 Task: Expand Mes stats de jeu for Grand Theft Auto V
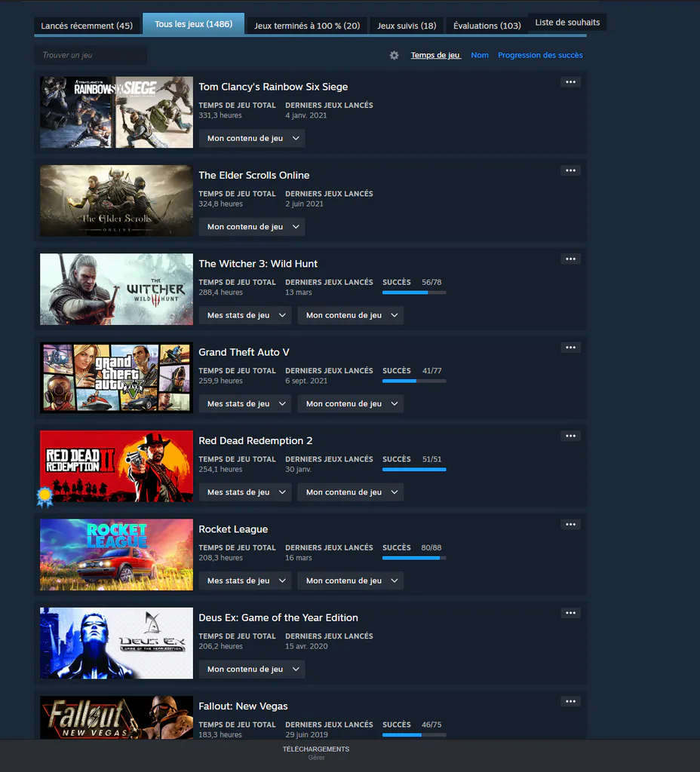coord(245,404)
